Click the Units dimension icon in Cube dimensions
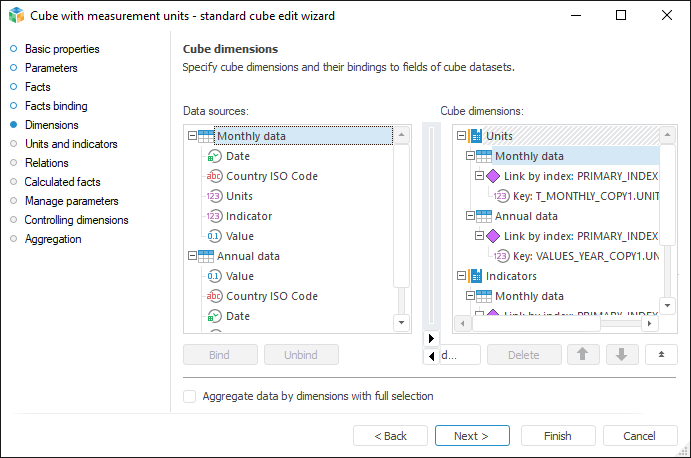 (475, 136)
